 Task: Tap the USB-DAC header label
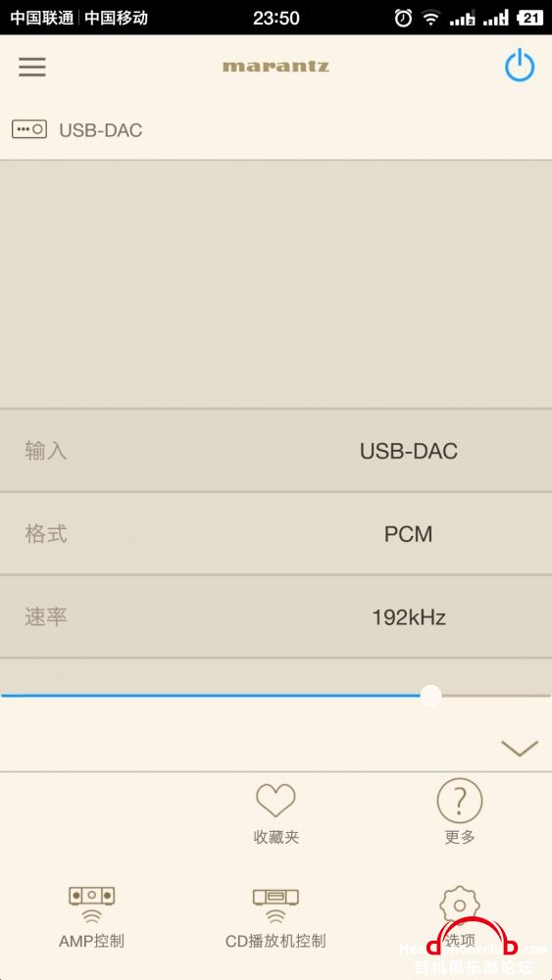pyautogui.click(x=101, y=130)
